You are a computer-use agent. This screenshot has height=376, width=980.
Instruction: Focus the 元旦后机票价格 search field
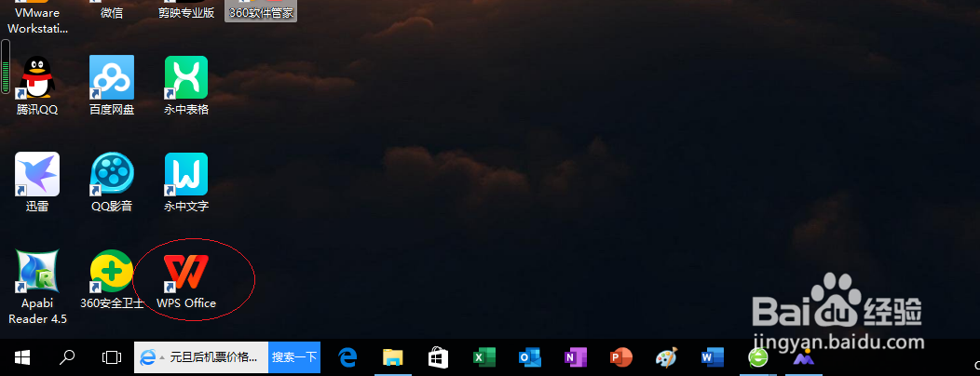point(213,357)
